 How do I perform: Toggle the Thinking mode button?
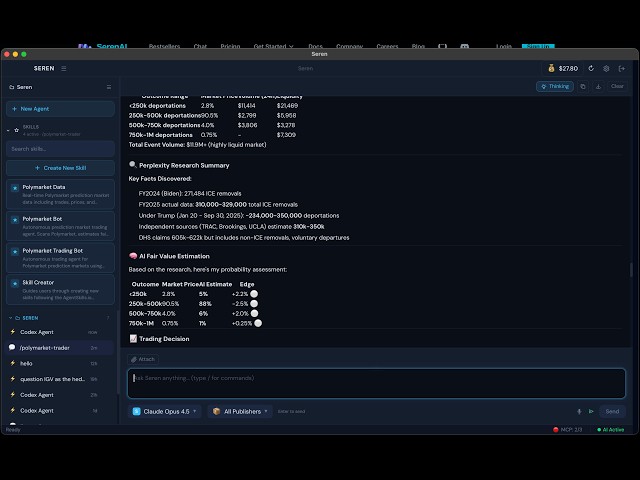[x=555, y=86]
